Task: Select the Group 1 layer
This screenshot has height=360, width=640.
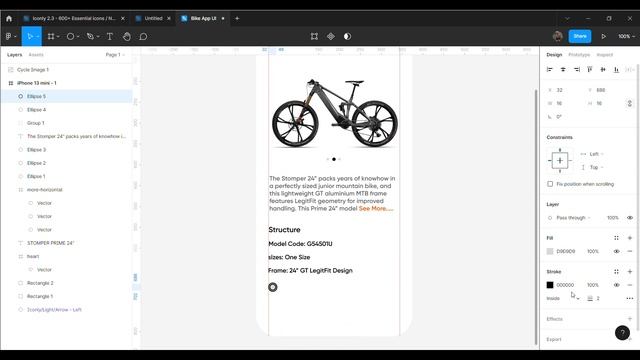Action: [66, 123]
